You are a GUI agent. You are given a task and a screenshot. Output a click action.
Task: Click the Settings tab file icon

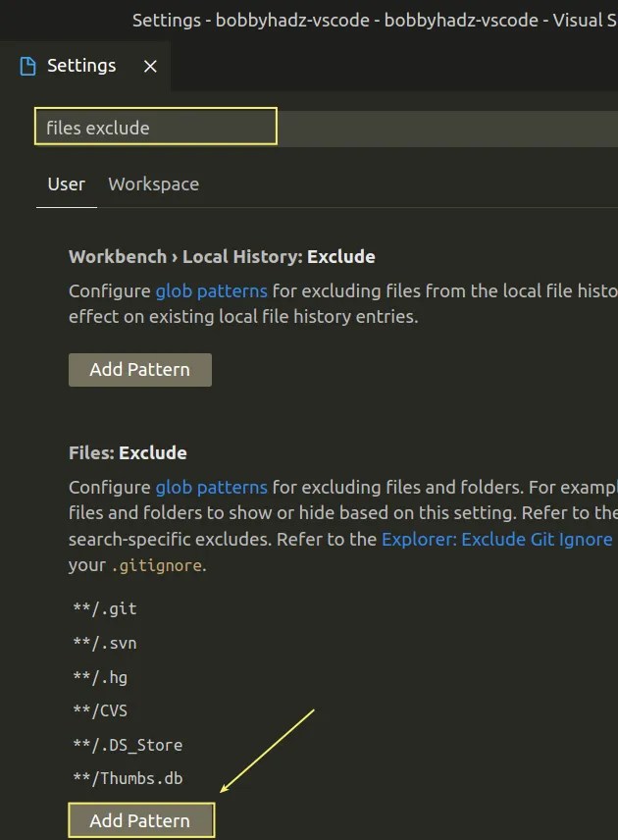(x=27, y=67)
